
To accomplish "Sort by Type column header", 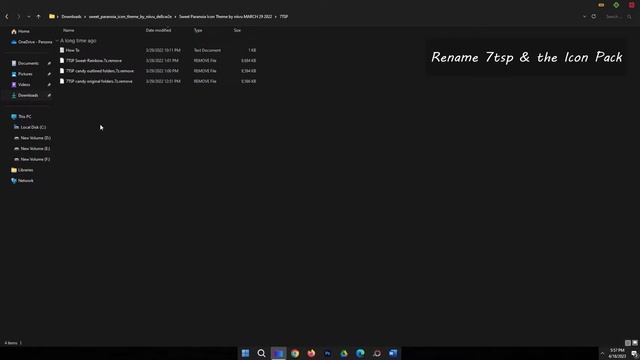I will 198,30.
